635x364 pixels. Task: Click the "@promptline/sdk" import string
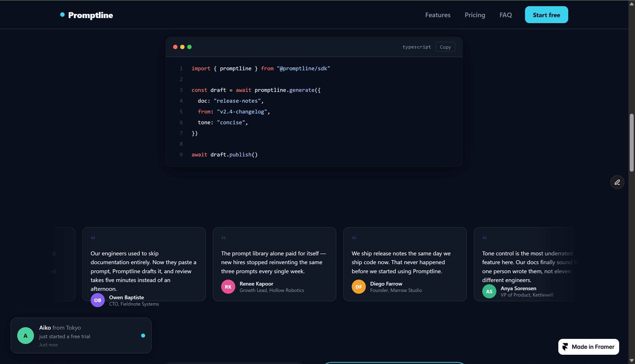tap(303, 68)
